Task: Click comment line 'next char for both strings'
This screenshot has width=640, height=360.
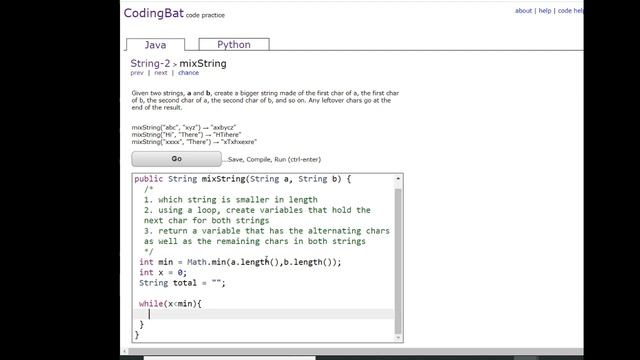Action: (x=207, y=220)
